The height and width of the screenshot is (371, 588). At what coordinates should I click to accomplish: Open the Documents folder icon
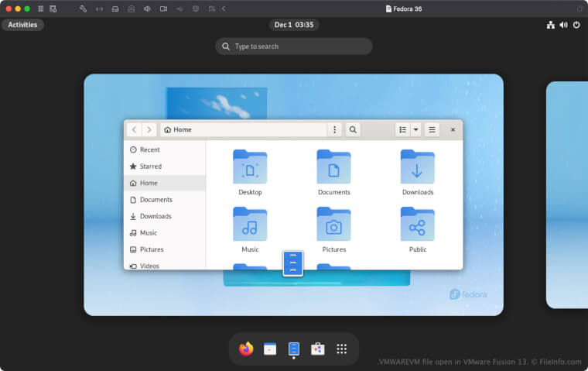[x=333, y=167]
